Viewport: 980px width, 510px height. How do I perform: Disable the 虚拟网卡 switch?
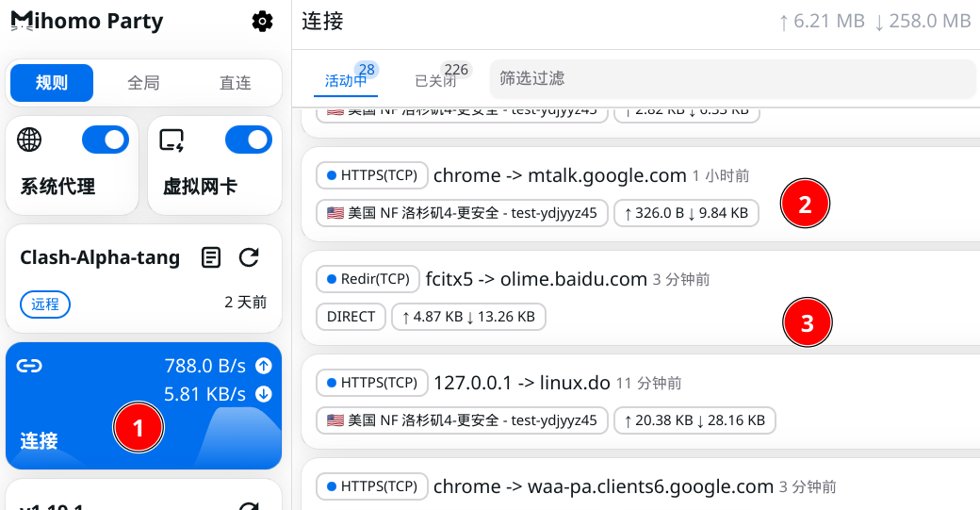click(249, 140)
